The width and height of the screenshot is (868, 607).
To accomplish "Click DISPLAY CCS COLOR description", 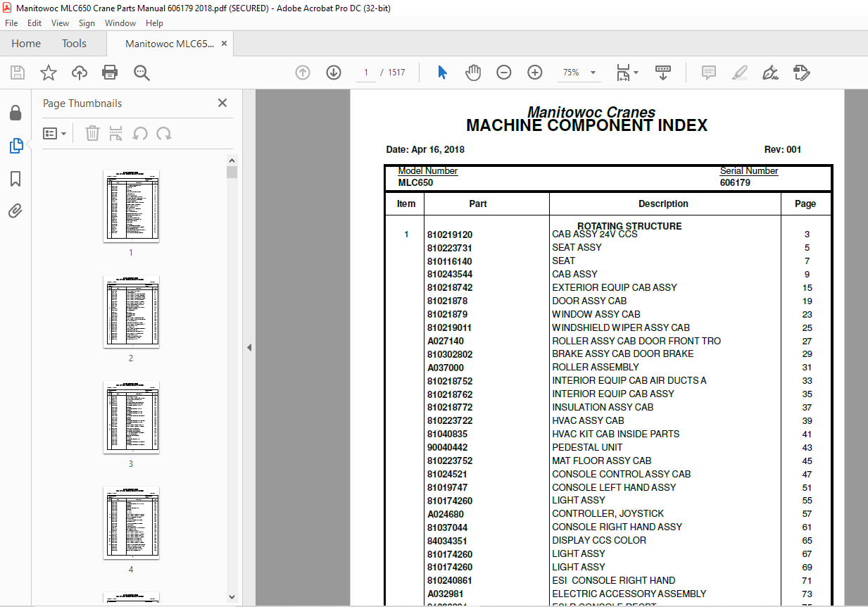I will coord(599,540).
